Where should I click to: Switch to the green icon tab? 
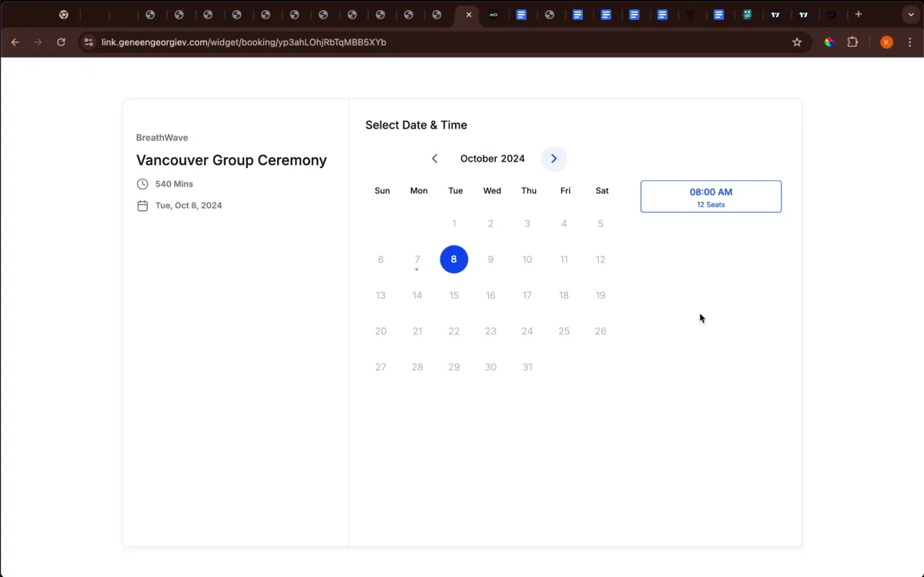click(x=747, y=15)
